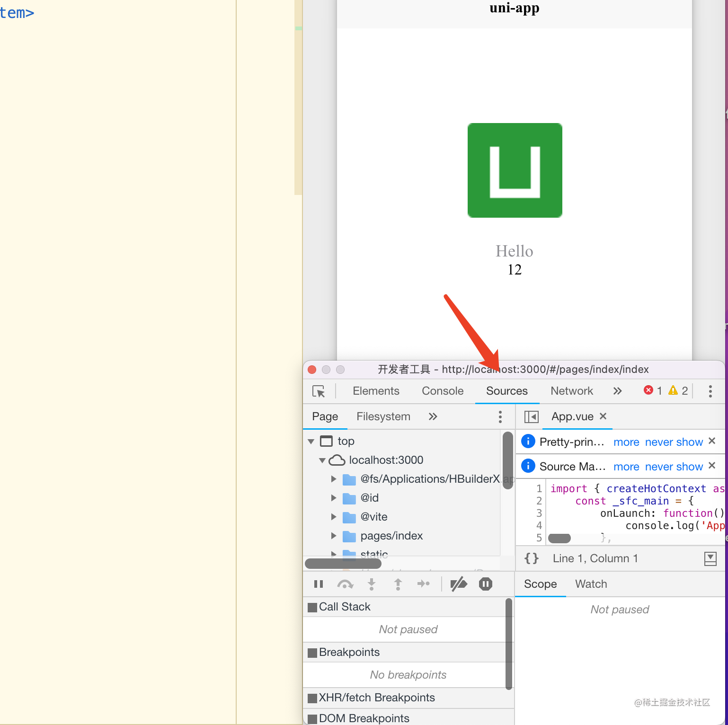Open navigator pane three-dot menu
Viewport: 728px width, 725px height.
tap(500, 416)
